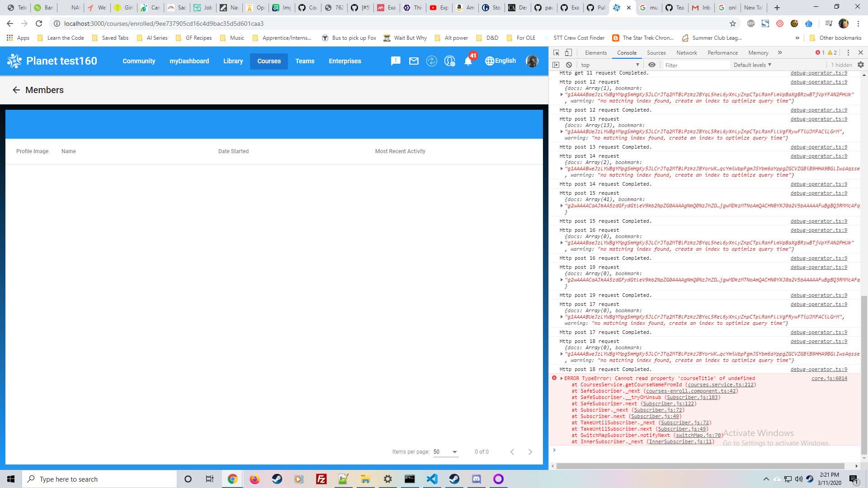This screenshot has width=868, height=488.
Task: Clear the console with the no-entry icon
Action: [x=569, y=65]
